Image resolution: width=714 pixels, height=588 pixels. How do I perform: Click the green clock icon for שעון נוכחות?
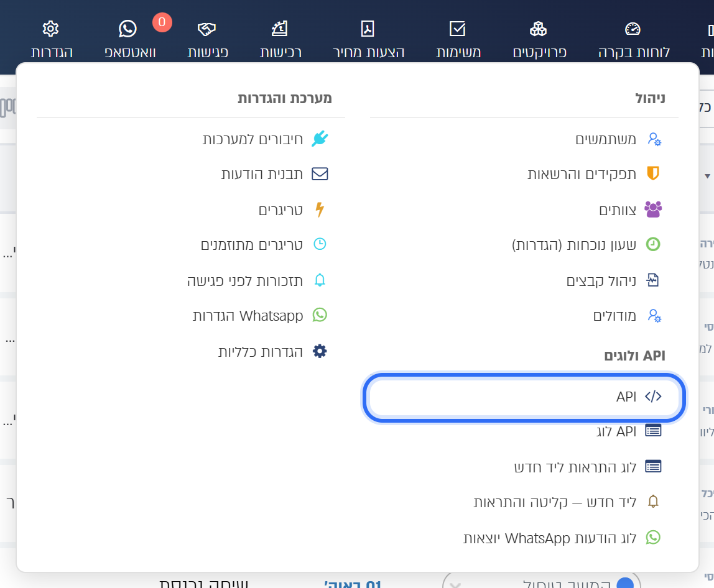653,244
